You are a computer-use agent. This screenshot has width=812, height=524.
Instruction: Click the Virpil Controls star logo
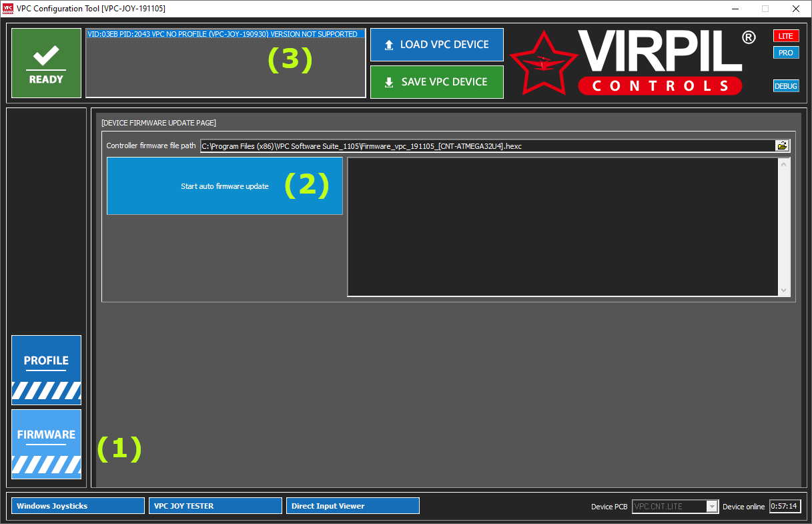pyautogui.click(x=544, y=63)
